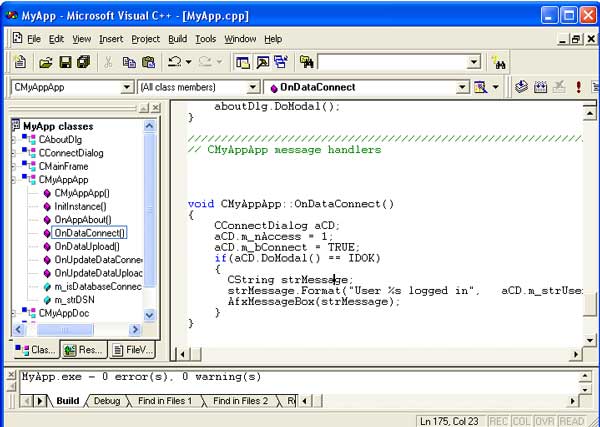Viewport: 600px width, 427px height.
Task: Open the Window menu
Action: pos(240,39)
